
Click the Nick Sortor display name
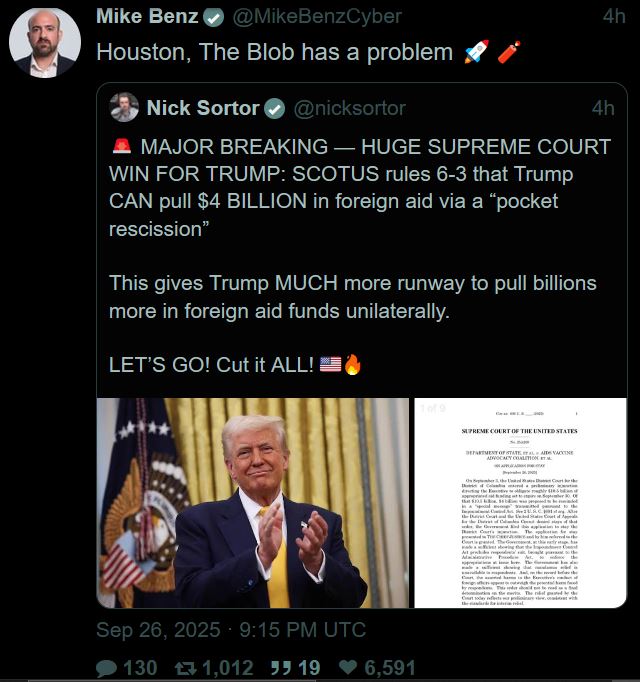tap(203, 108)
